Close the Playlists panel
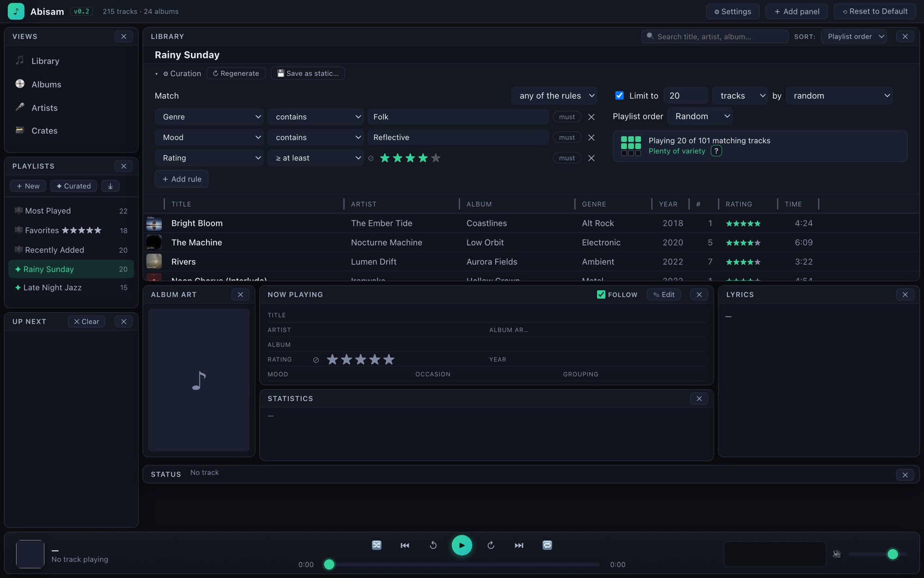The image size is (924, 578). click(x=124, y=166)
